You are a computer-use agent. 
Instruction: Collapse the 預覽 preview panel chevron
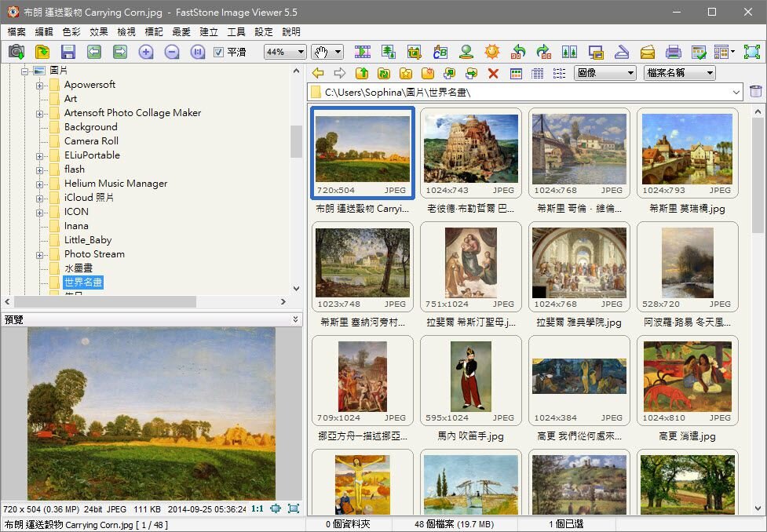[x=295, y=319]
